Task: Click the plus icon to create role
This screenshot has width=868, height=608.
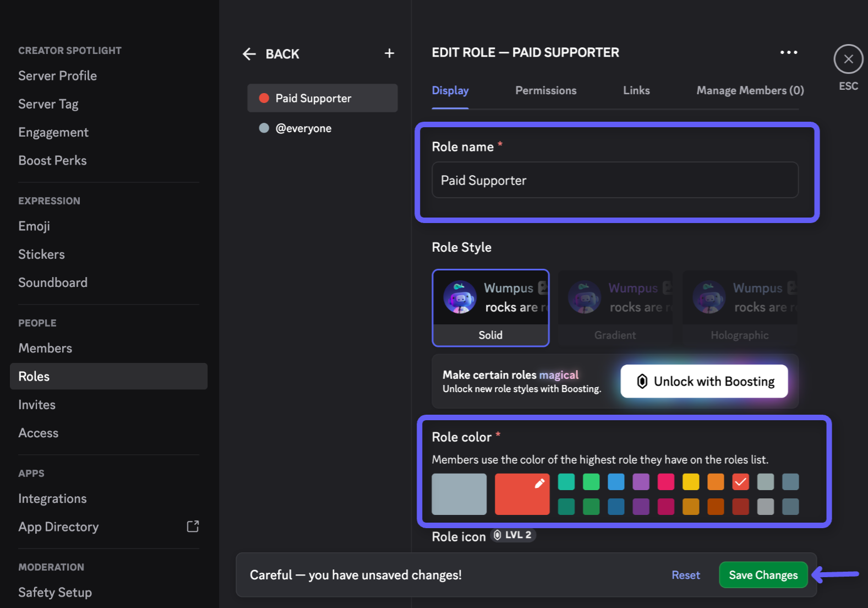Action: (x=389, y=53)
